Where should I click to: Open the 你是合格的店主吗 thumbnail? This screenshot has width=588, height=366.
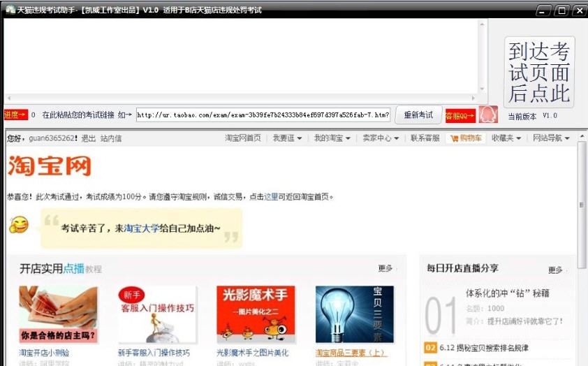pyautogui.click(x=58, y=314)
